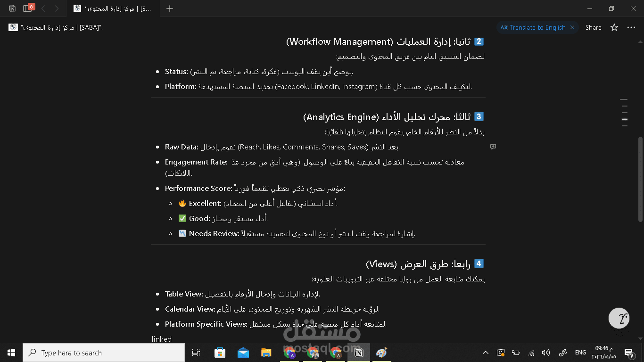
Task: Open the three-dot page options menu
Action: point(631,27)
